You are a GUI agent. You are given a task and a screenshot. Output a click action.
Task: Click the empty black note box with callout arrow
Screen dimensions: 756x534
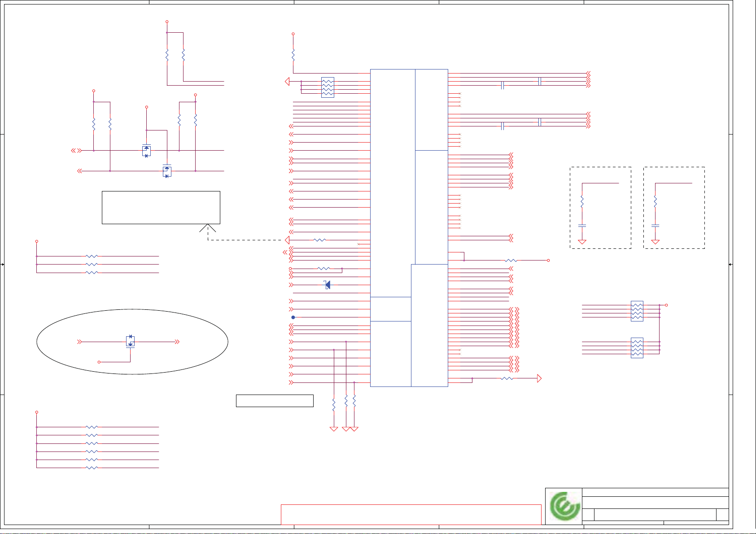point(161,207)
